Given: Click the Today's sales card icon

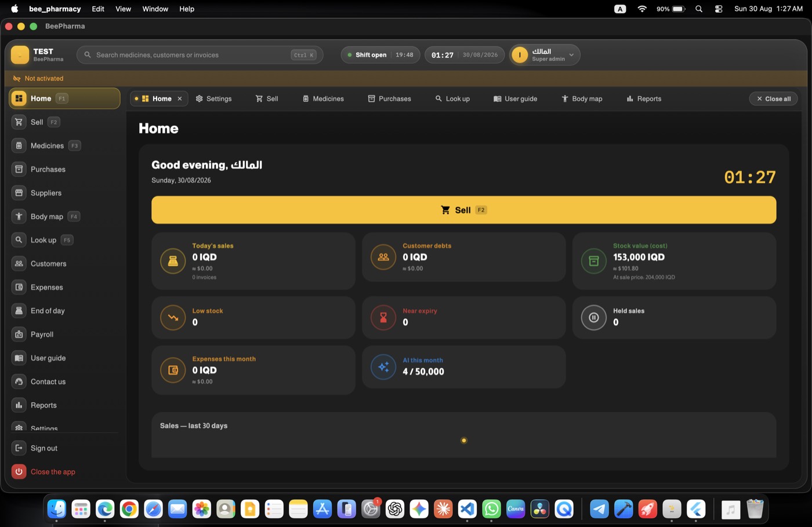Looking at the screenshot, I should click(x=173, y=261).
